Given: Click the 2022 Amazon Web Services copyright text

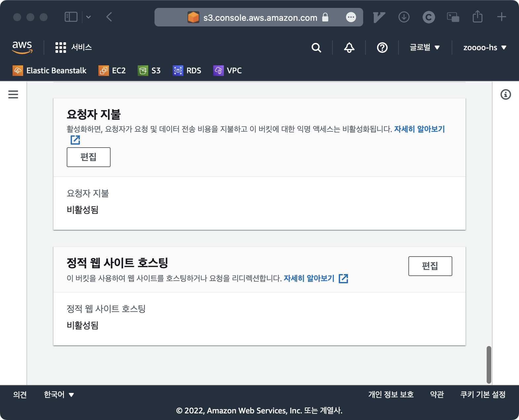Looking at the screenshot, I should (x=259, y=410).
